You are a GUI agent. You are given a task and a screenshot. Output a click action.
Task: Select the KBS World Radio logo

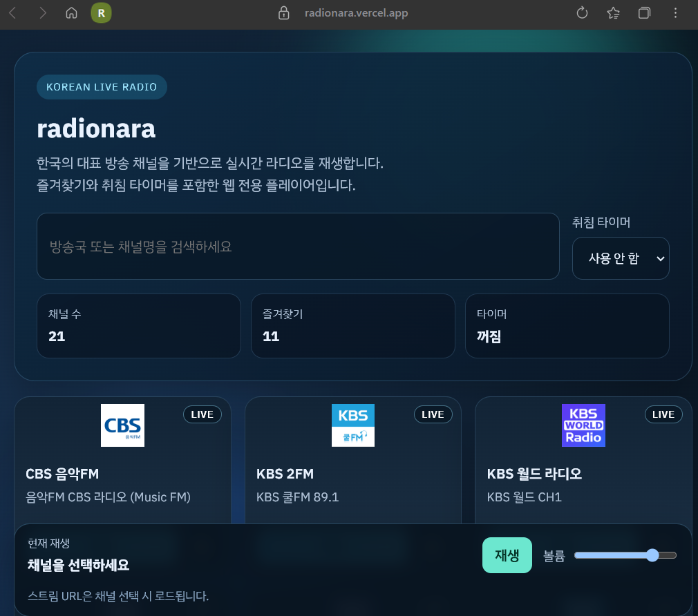point(583,425)
